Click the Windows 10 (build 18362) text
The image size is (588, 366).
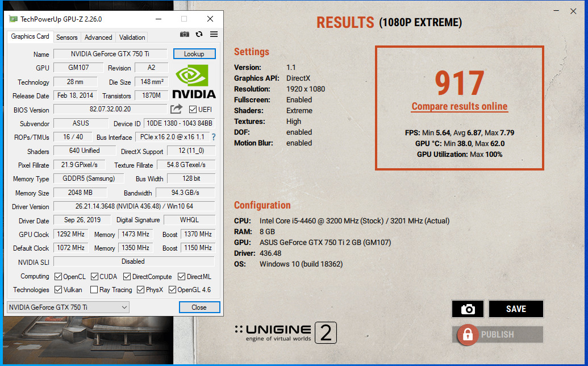tap(301, 264)
